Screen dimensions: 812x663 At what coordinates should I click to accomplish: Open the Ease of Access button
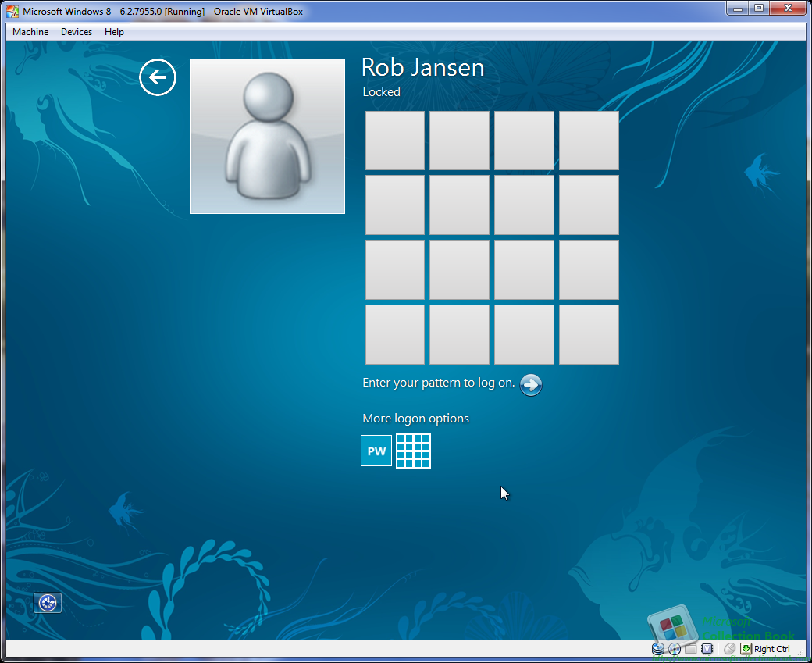tap(48, 603)
